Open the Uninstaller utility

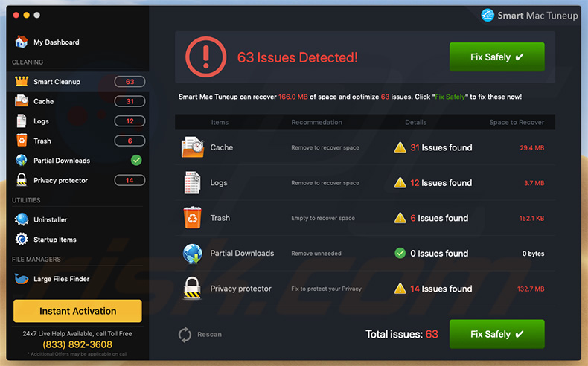click(x=77, y=219)
